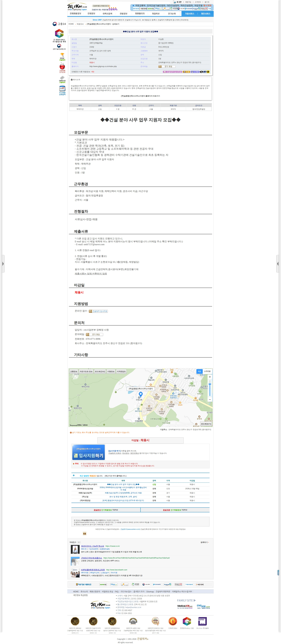281x644 pixels.
Task: Click 문의 메일 button in company info table
Action: click(167, 67)
